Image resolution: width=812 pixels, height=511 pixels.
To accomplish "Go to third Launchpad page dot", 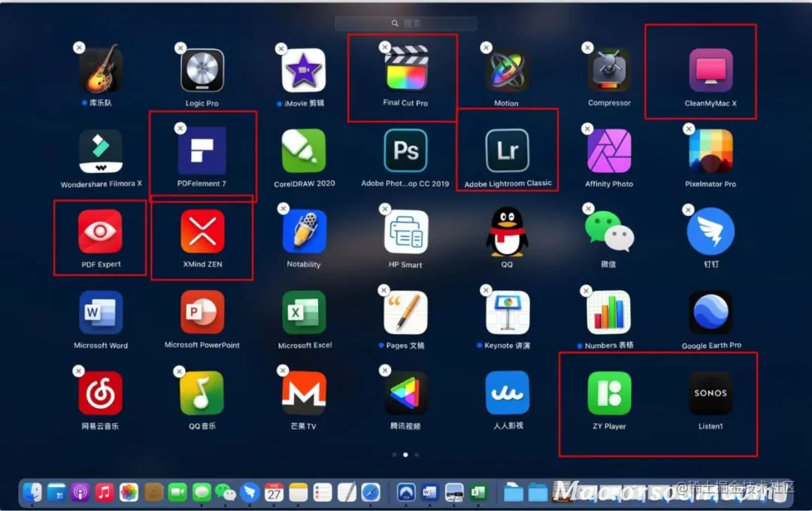I will tap(417, 455).
